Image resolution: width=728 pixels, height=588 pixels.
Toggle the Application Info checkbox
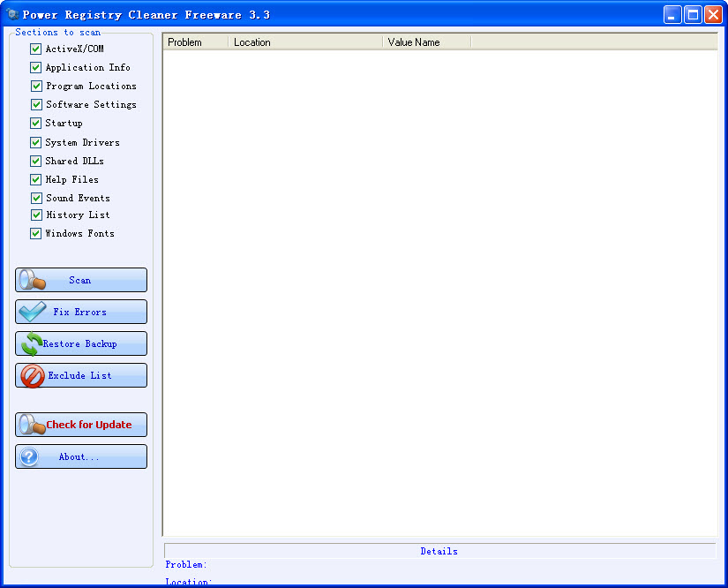coord(36,67)
